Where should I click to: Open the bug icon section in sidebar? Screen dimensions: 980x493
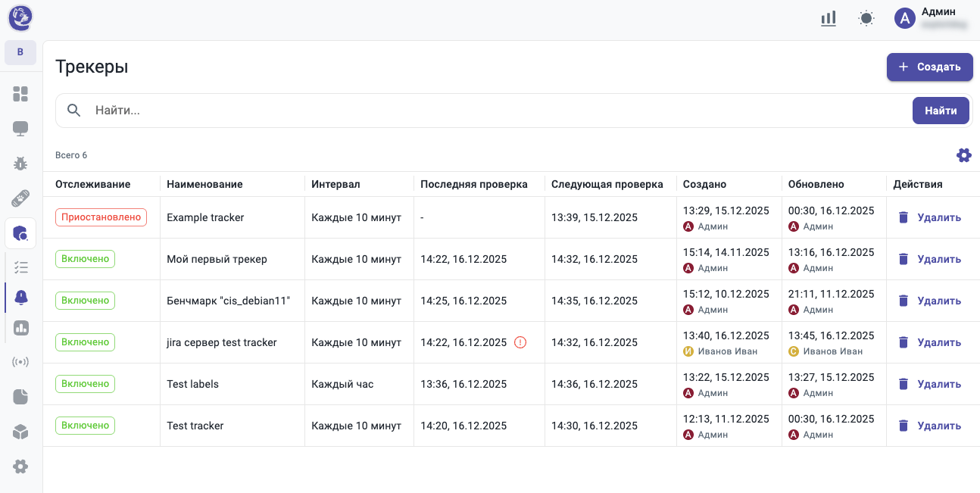[x=20, y=164]
